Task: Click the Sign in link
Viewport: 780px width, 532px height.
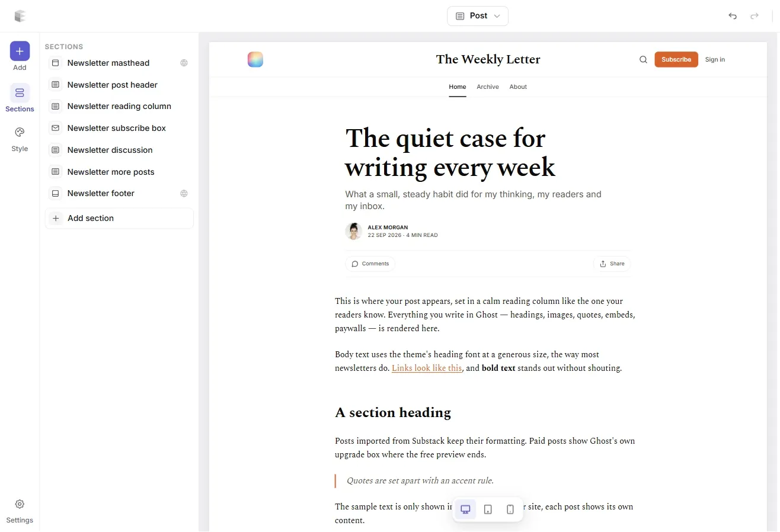Action: click(x=715, y=59)
